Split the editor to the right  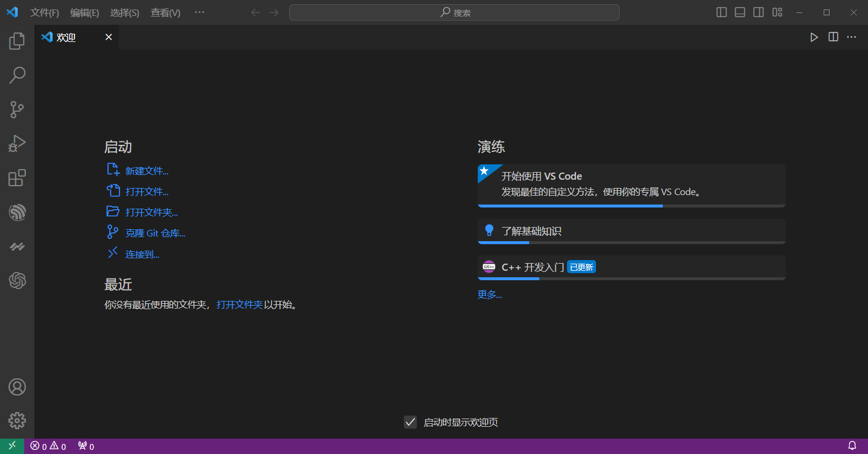tap(833, 37)
